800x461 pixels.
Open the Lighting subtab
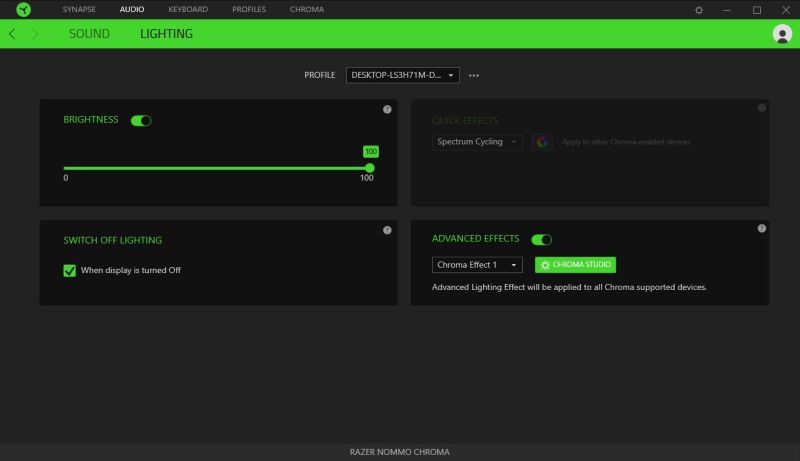166,34
